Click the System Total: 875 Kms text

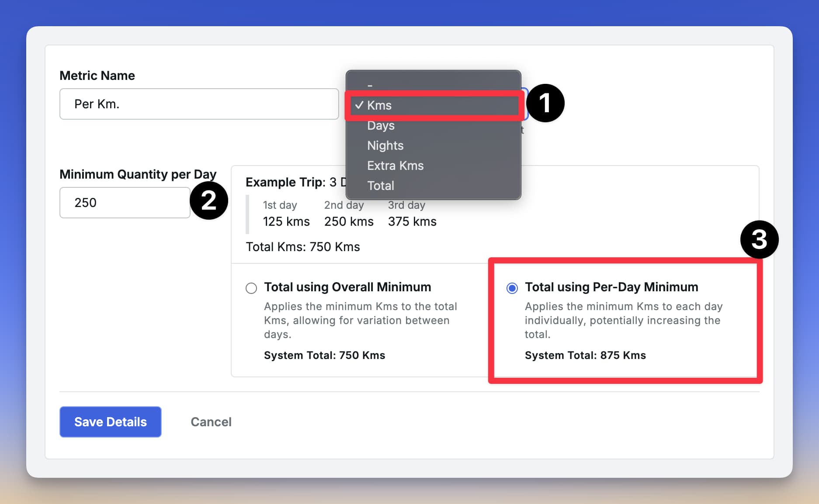pos(585,356)
